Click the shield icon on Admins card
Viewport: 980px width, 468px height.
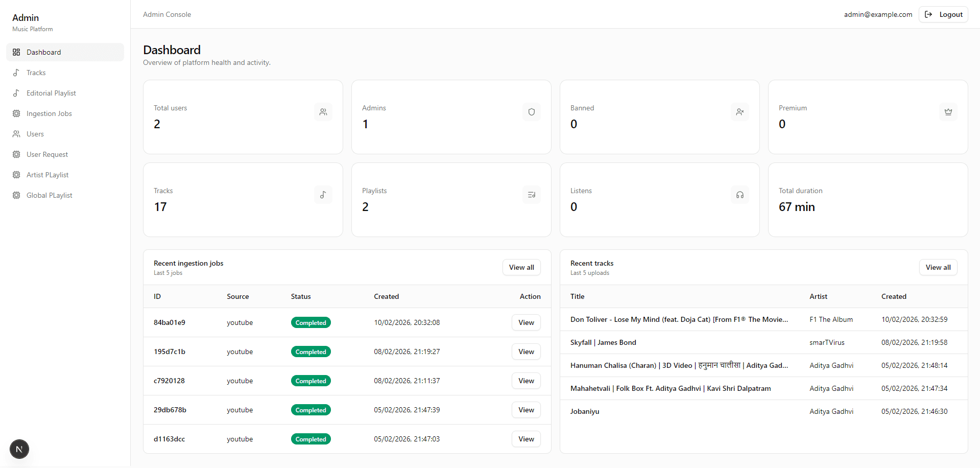532,112
